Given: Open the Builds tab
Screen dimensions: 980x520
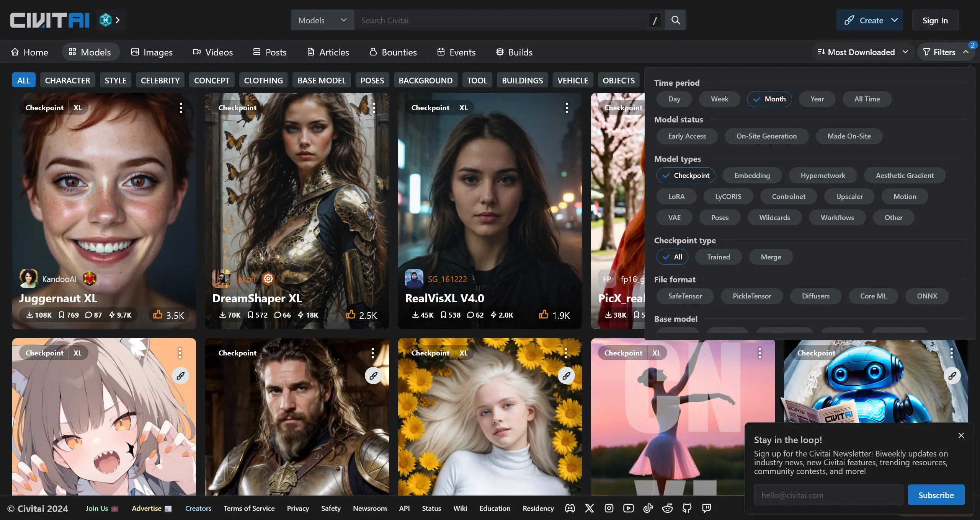Looking at the screenshot, I should pos(514,52).
